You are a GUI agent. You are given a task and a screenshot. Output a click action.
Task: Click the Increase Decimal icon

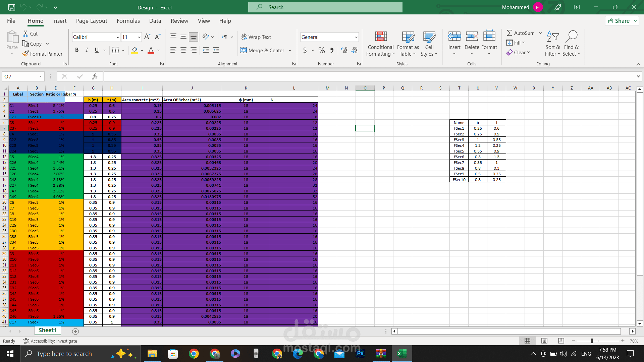pyautogui.click(x=344, y=50)
